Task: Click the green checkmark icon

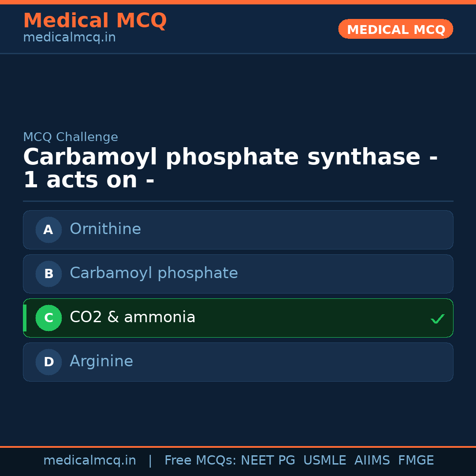Action: point(437,319)
